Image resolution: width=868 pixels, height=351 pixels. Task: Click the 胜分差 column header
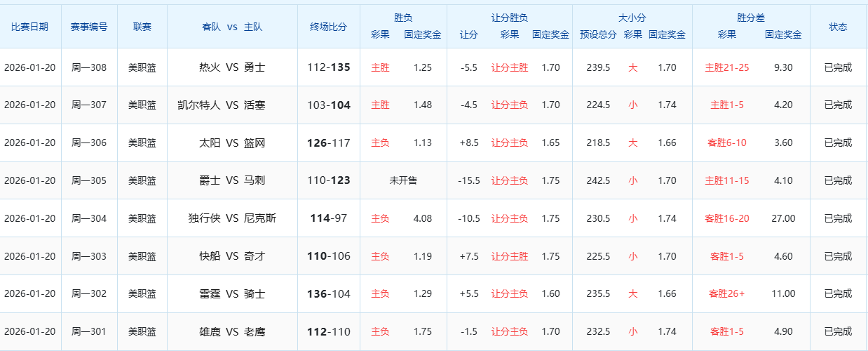(751, 18)
